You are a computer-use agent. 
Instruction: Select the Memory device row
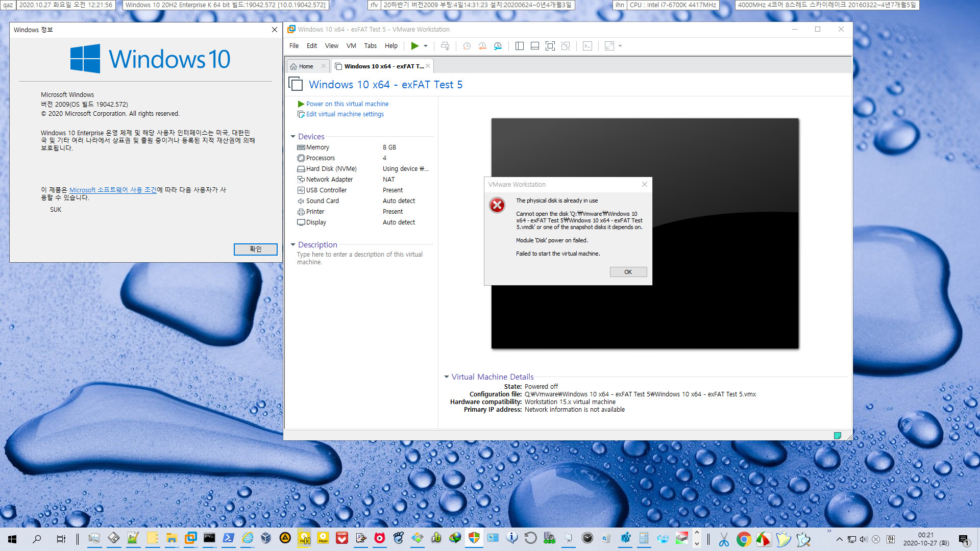point(362,147)
